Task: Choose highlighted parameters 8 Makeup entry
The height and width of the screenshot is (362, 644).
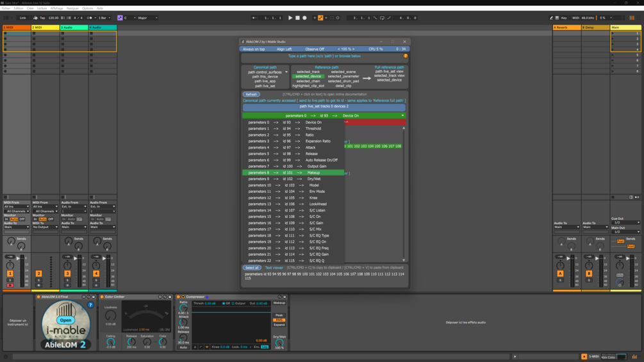Action: click(x=293, y=173)
